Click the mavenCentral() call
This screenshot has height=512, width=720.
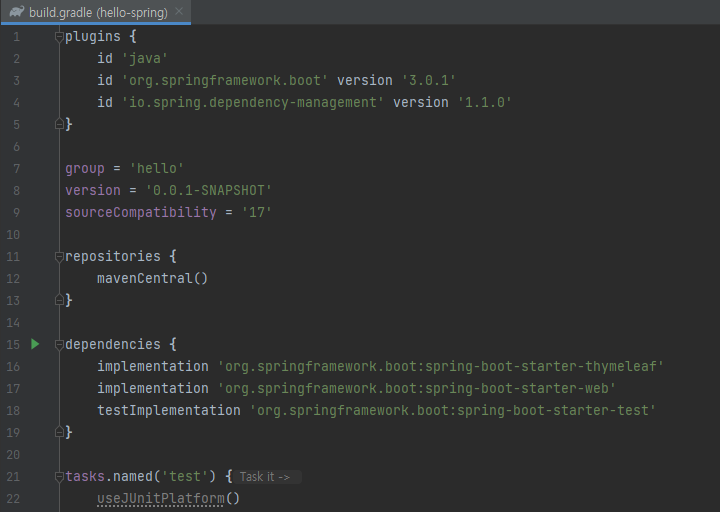152,278
